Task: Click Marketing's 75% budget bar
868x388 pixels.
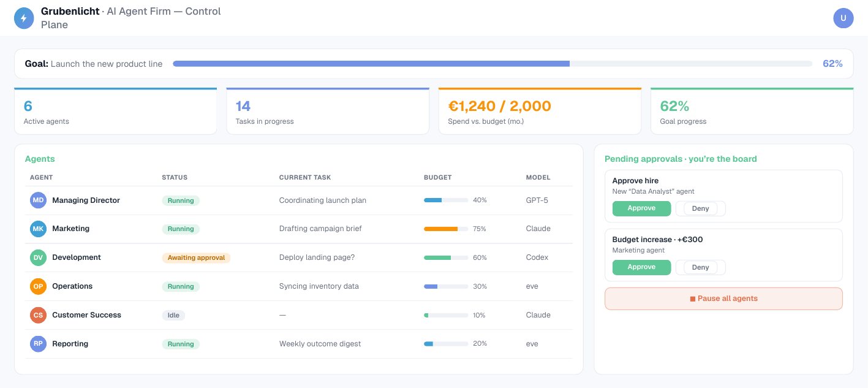Action: point(446,229)
